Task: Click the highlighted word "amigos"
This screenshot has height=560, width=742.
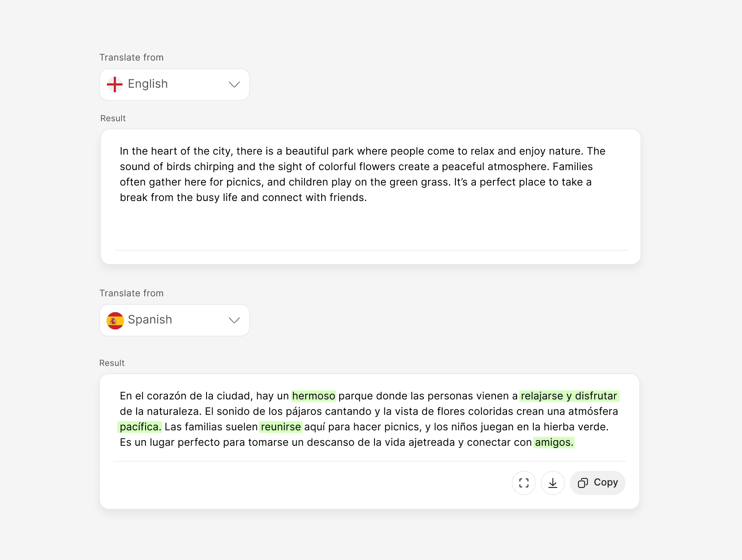Action: coord(553,442)
